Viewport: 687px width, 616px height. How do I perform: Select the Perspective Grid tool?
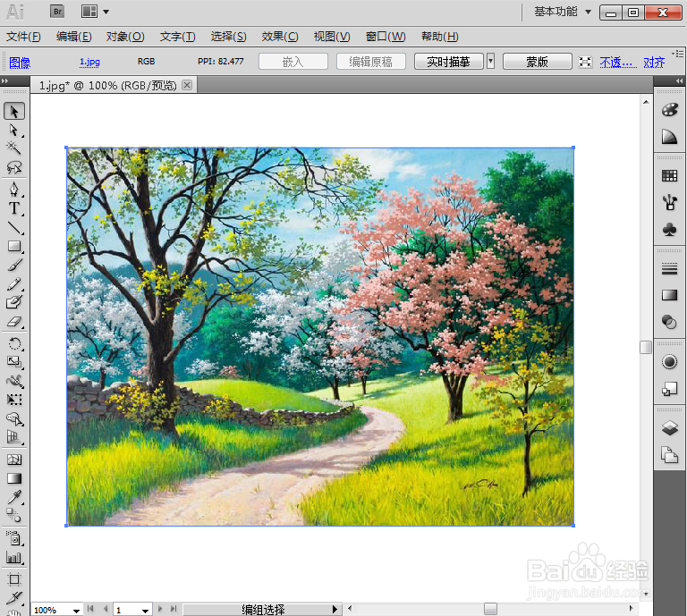14,437
